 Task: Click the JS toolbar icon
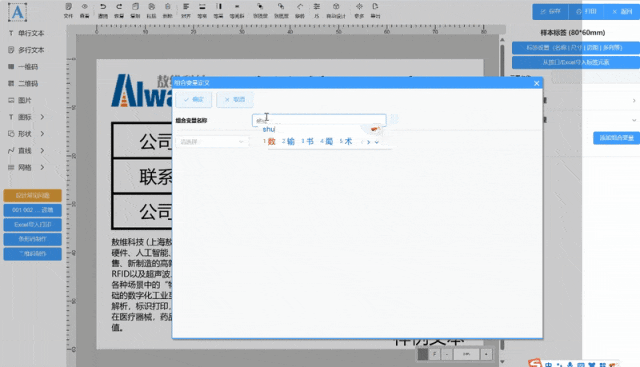pos(316,10)
